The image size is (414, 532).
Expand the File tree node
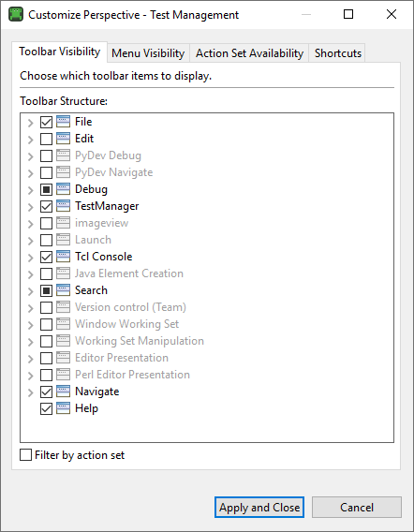pos(31,123)
